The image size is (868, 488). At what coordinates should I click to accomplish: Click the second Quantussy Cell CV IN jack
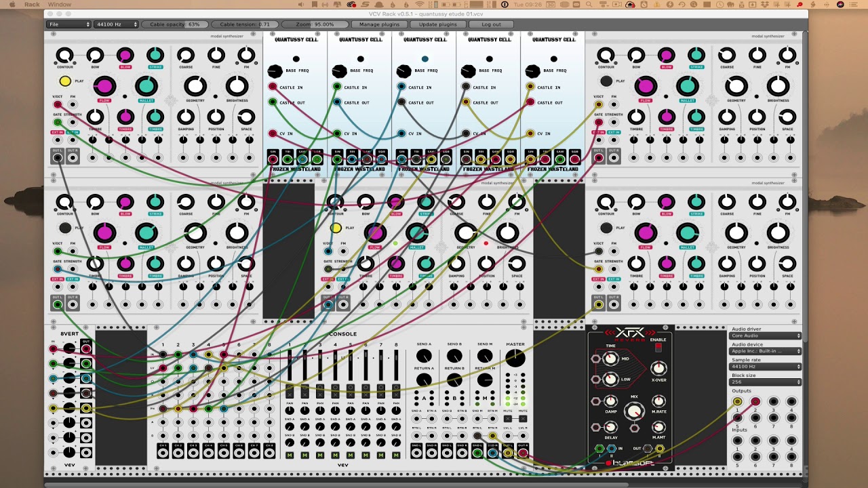click(x=337, y=134)
